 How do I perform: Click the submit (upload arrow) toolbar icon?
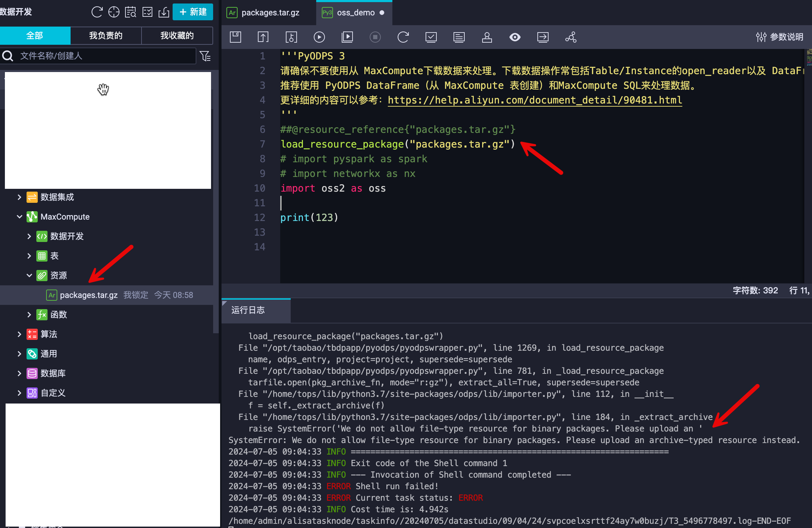[263, 37]
